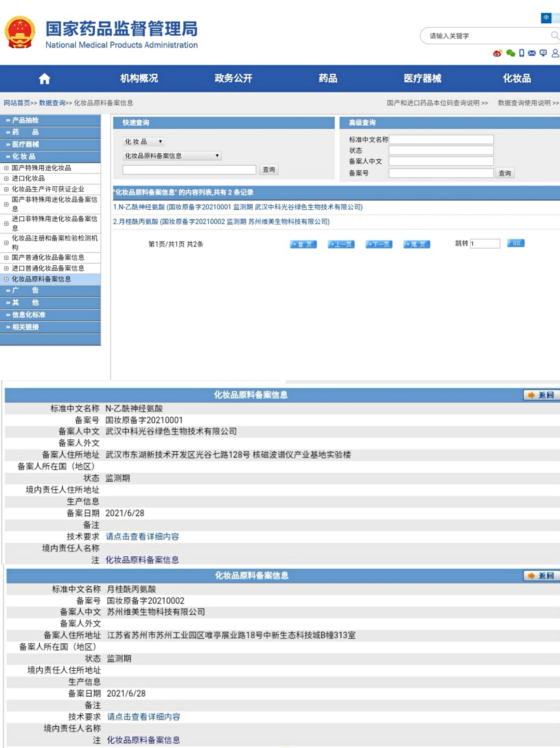Click the 返回 button on the first record panel
The height and width of the screenshot is (748, 560).
coord(541,395)
